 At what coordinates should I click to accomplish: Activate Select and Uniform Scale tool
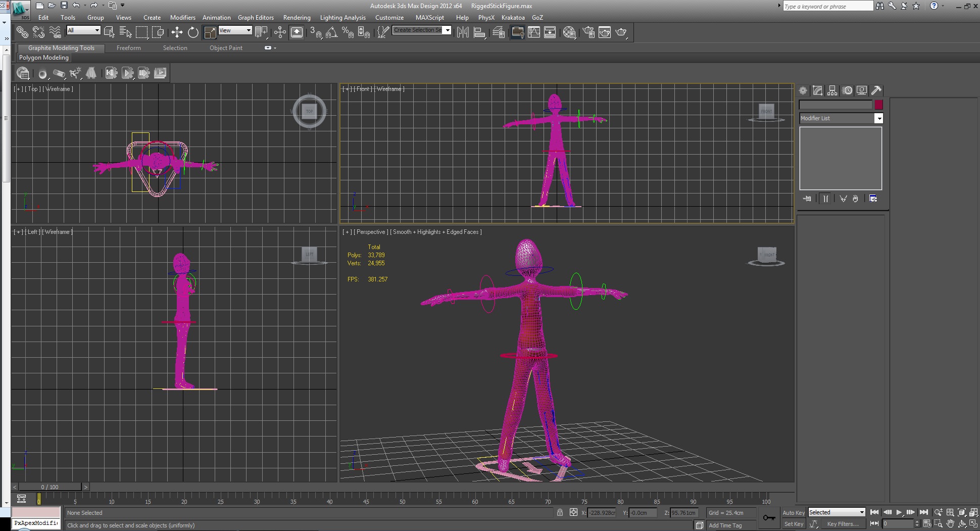[x=209, y=32]
